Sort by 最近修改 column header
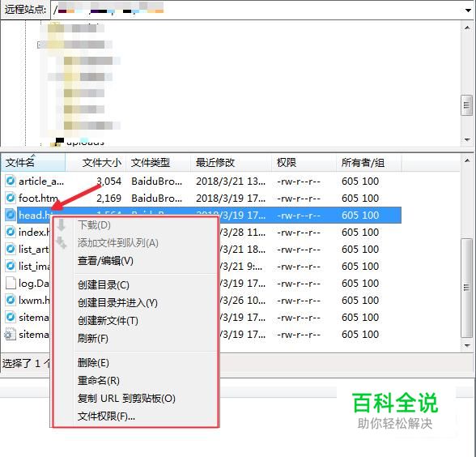 231,163
